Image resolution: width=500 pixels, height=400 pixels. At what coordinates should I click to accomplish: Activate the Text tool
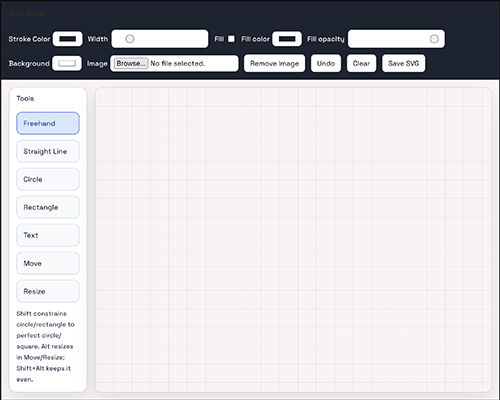click(x=48, y=235)
